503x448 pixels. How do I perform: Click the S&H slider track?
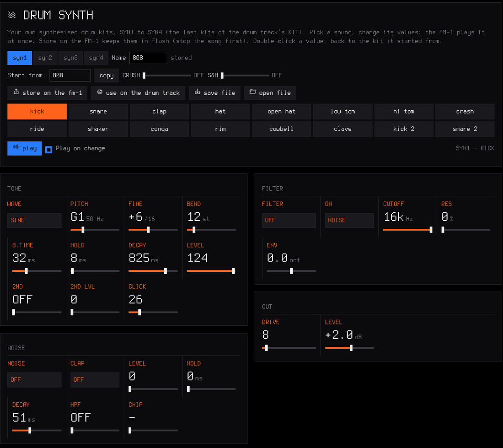245,76
